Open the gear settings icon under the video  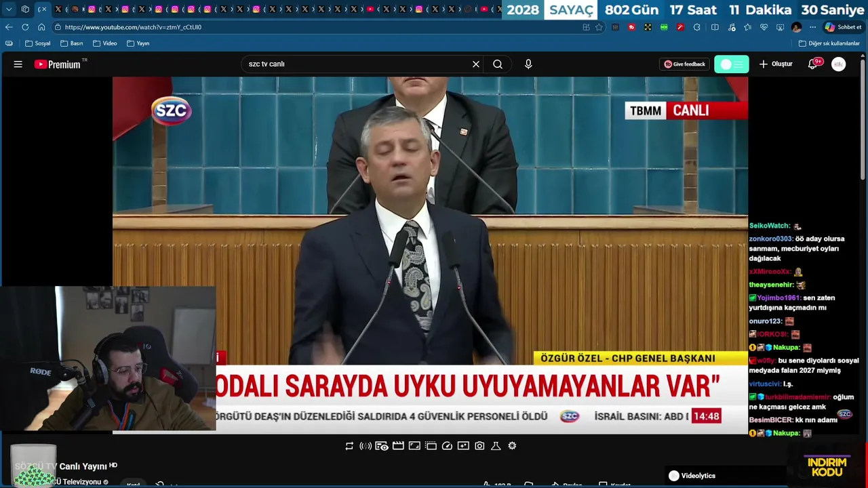512,446
